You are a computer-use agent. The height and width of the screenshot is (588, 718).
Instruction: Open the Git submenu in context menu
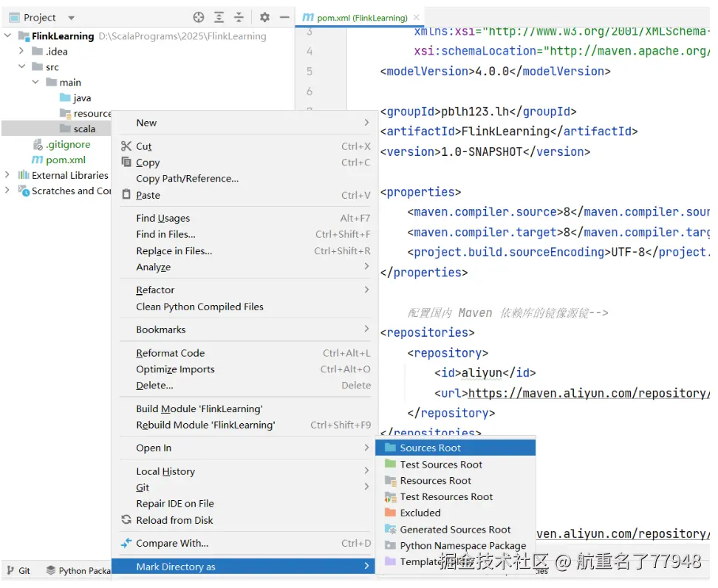[x=245, y=488]
